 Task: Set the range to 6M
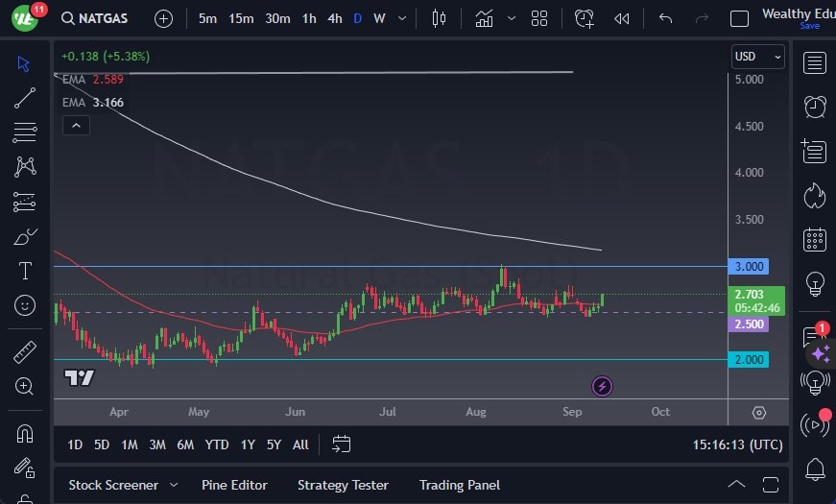point(185,444)
